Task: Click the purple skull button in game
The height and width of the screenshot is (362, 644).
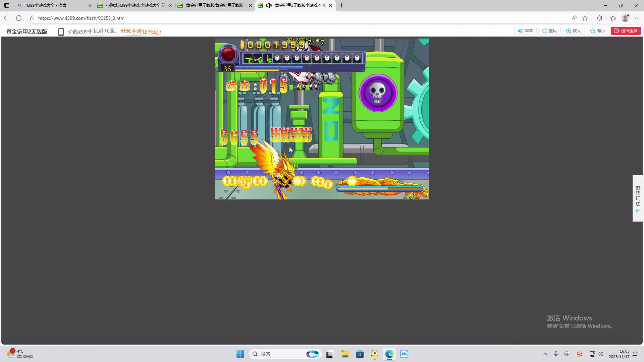Action: pyautogui.click(x=378, y=93)
